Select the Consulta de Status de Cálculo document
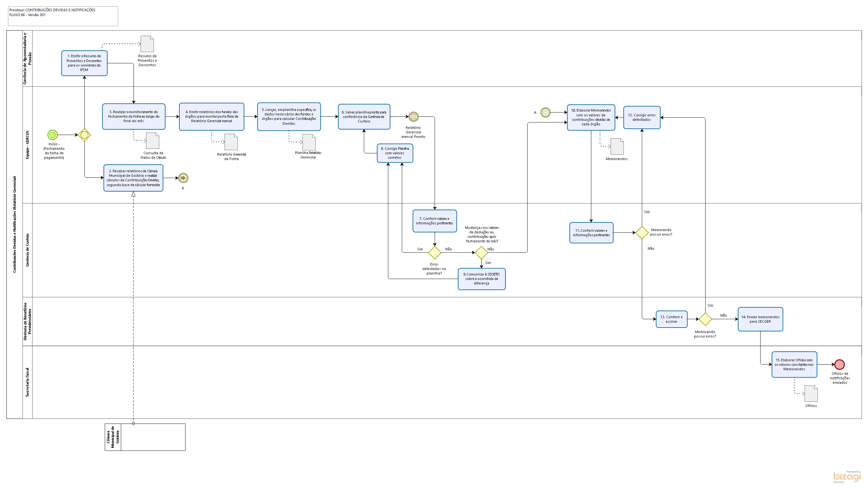Image resolution: width=868 pixels, height=487 pixels. click(x=152, y=141)
